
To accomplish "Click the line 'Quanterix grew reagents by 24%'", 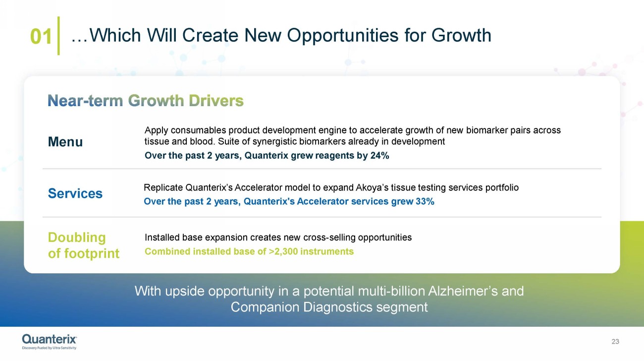I will 267,156.
